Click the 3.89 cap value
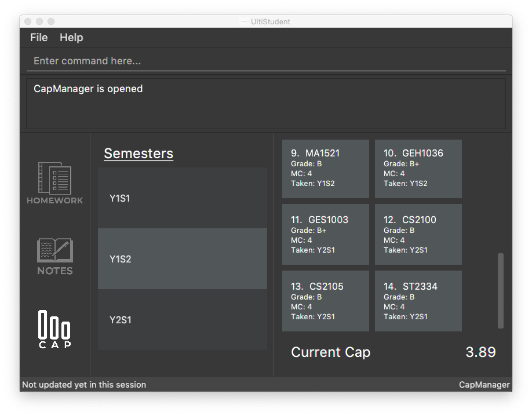The height and width of the screenshot is (416, 532). 480,352
